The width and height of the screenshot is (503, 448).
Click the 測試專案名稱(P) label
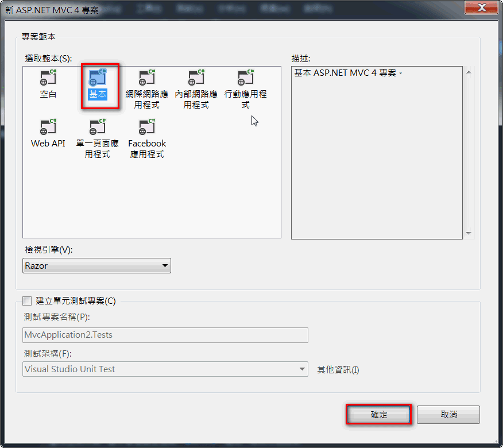coord(57,317)
